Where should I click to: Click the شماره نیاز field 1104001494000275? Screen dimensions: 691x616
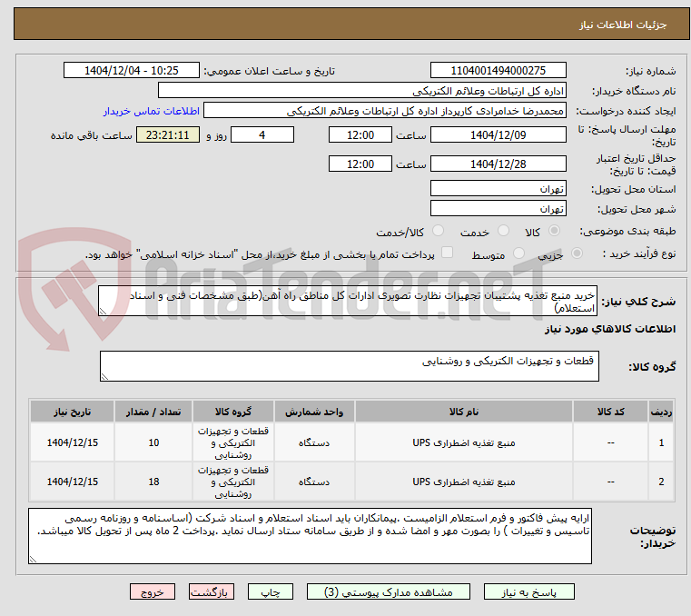pyautogui.click(x=498, y=71)
